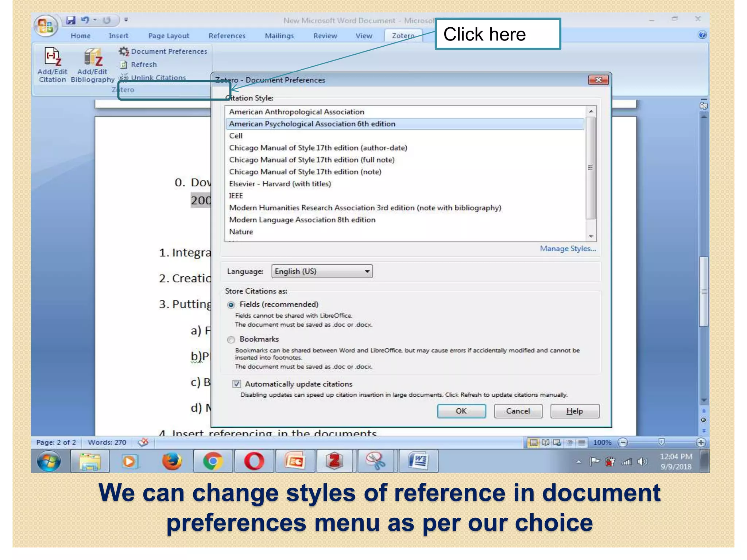Open the Windows Start button
747x560 pixels.
(x=49, y=461)
